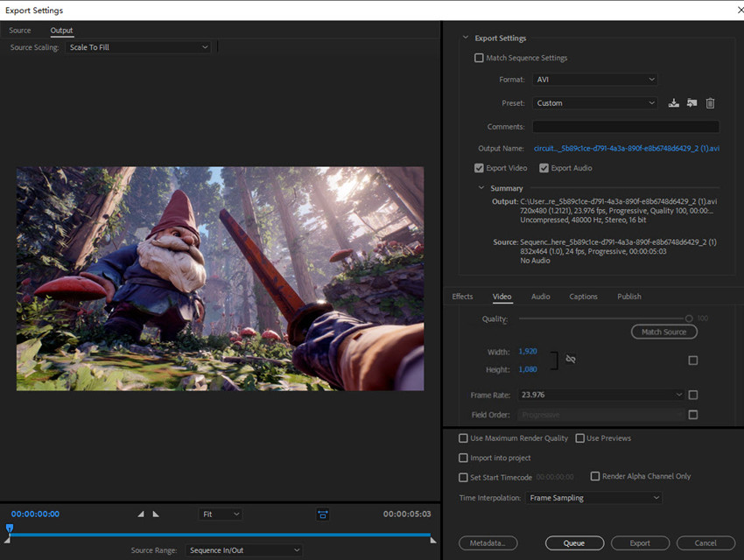
Task: Check Render Alpha Channel Only
Action: [x=595, y=476]
